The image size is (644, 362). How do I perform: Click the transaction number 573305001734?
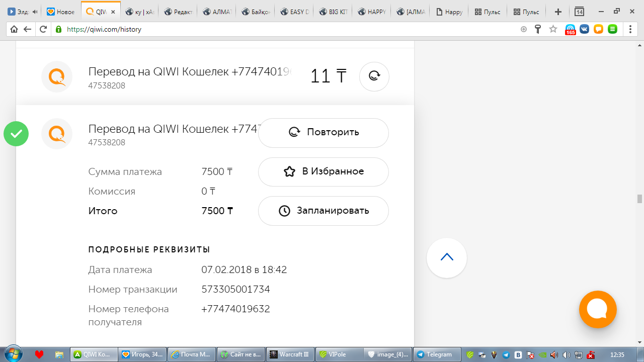[x=235, y=289]
